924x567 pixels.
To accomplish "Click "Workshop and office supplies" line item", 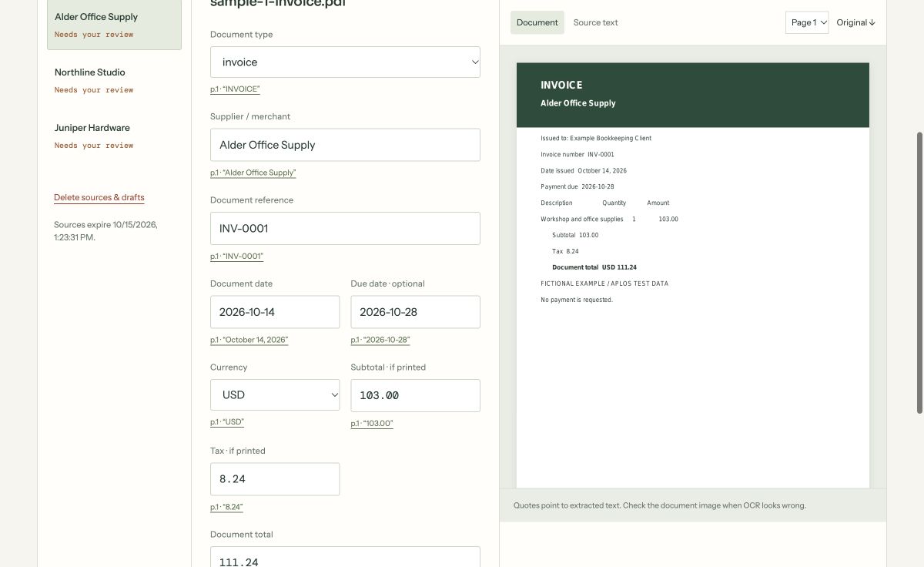I will pos(582,220).
